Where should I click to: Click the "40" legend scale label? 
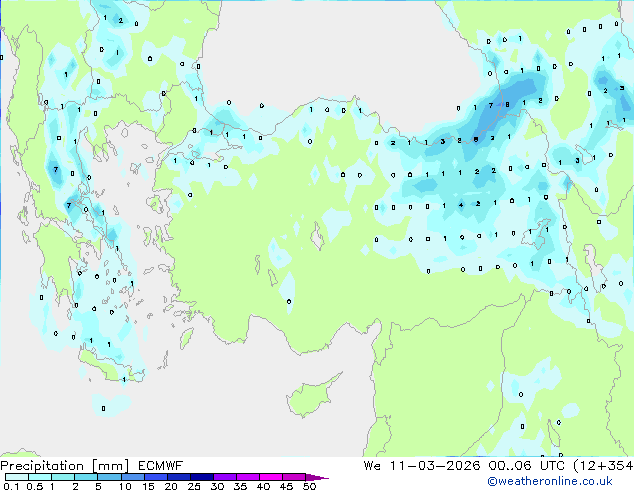263,486
